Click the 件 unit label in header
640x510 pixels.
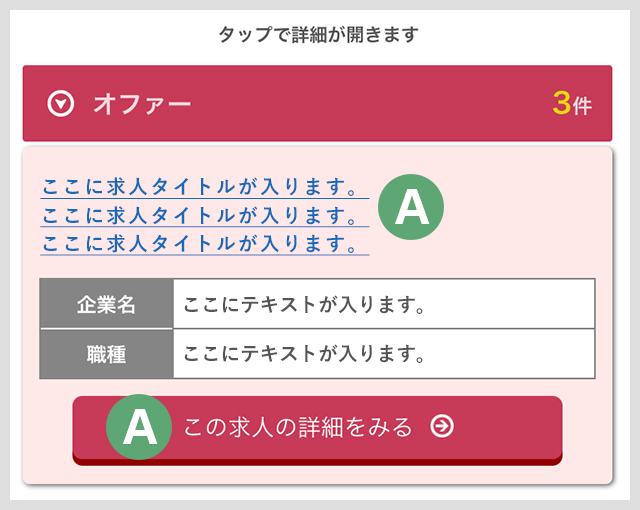[582, 106]
